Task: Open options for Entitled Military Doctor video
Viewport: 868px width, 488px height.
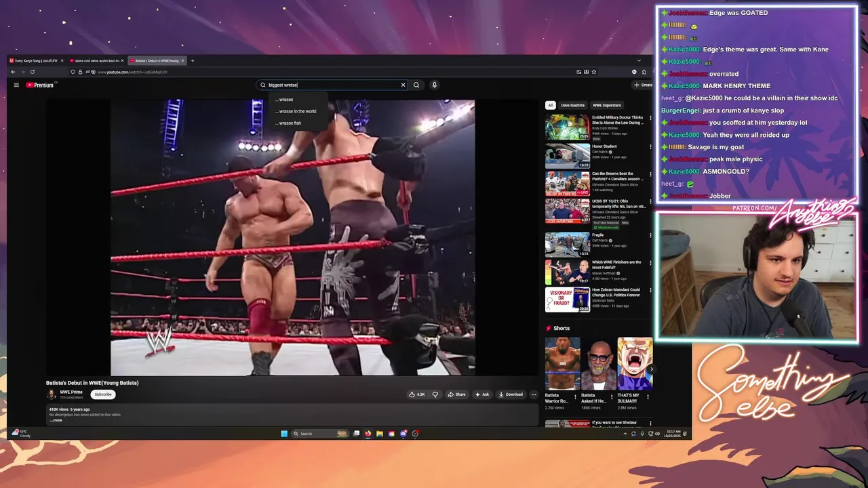Action: click(x=650, y=118)
